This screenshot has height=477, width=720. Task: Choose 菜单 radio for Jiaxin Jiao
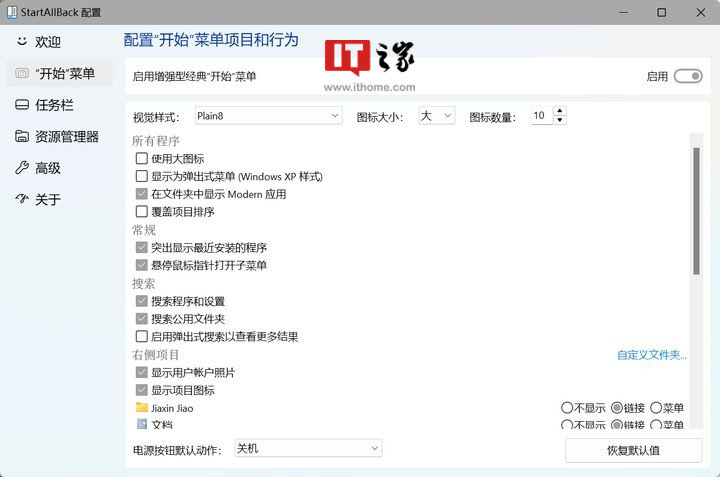pyautogui.click(x=656, y=408)
